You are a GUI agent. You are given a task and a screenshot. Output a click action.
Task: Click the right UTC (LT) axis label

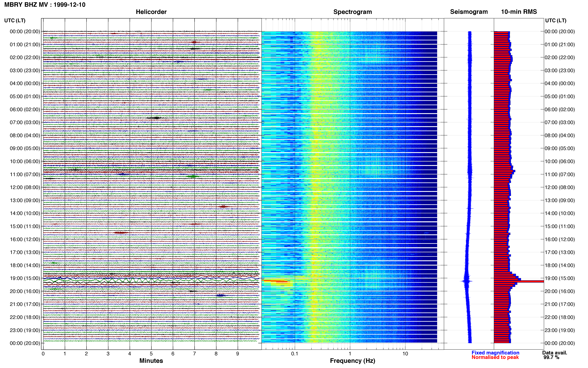[x=556, y=20]
